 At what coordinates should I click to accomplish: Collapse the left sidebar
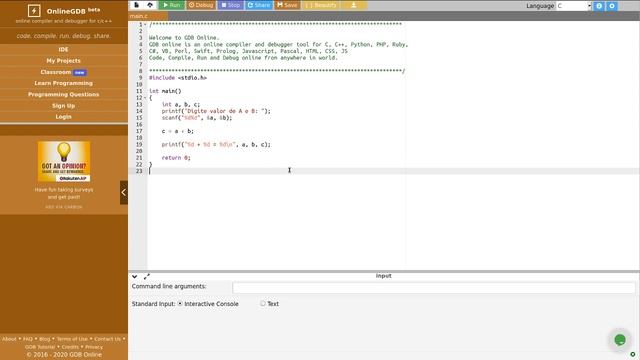[124, 192]
